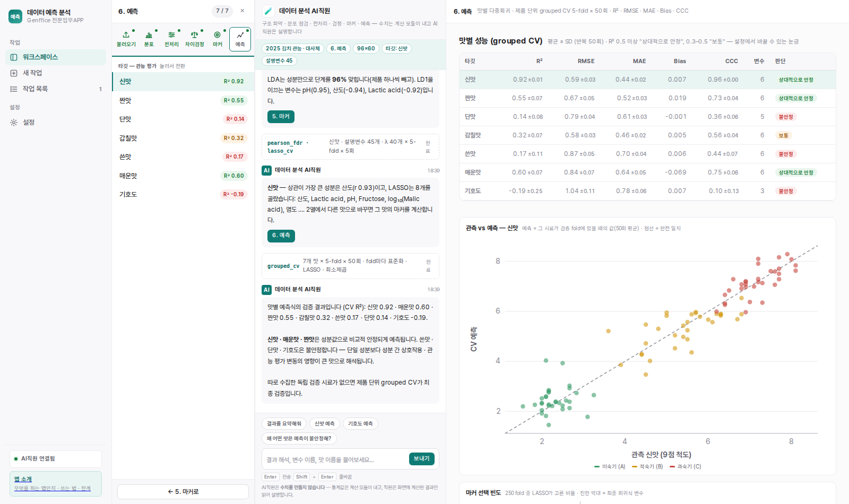This screenshot has width=849, height=504.
Task: Click the 96×60 chip
Action: pos(366,48)
